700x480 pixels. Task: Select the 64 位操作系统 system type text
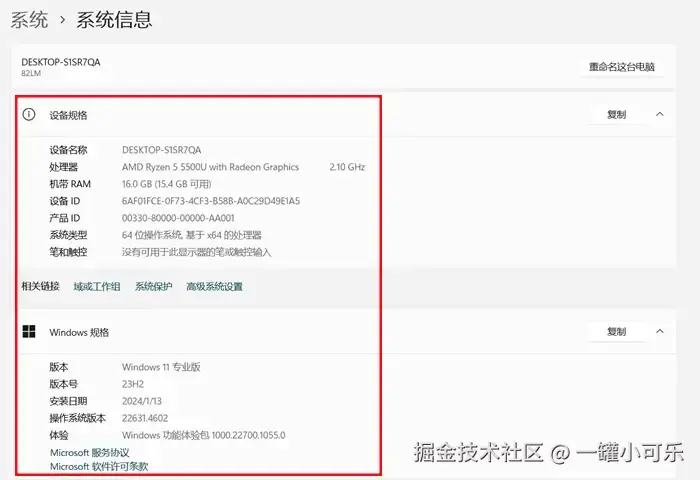click(x=192, y=235)
